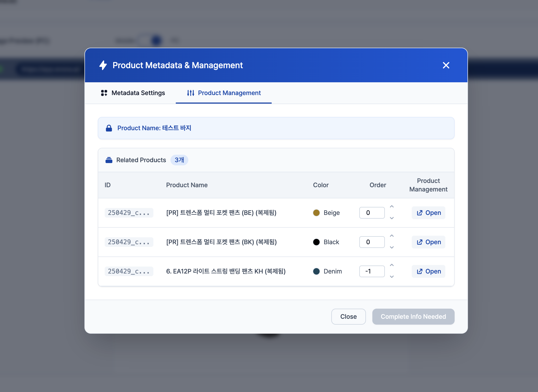Decrease the Order value for the Black pants
Image resolution: width=538 pixels, height=392 pixels.
pos(392,247)
